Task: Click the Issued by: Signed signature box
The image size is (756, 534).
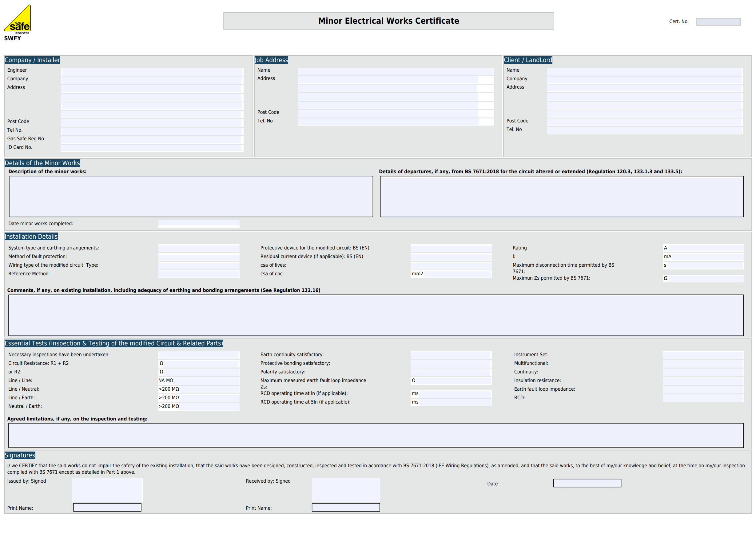Action: pyautogui.click(x=107, y=491)
